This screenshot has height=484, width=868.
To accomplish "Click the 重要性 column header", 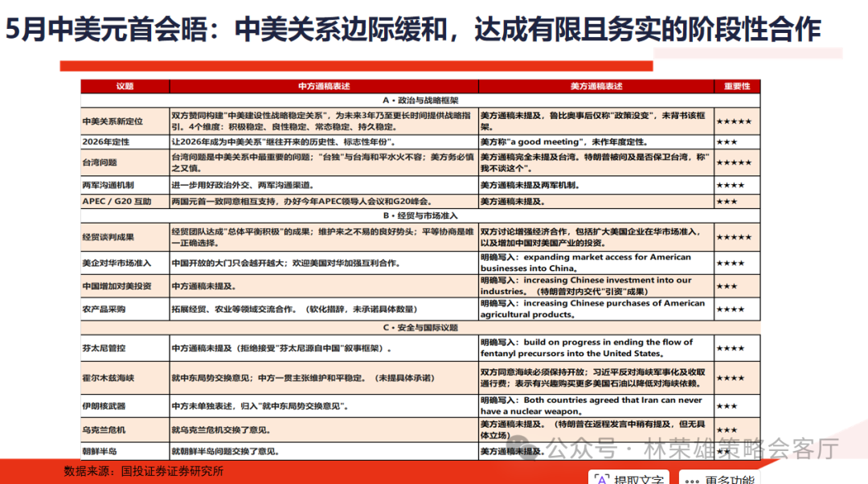I will point(737,86).
